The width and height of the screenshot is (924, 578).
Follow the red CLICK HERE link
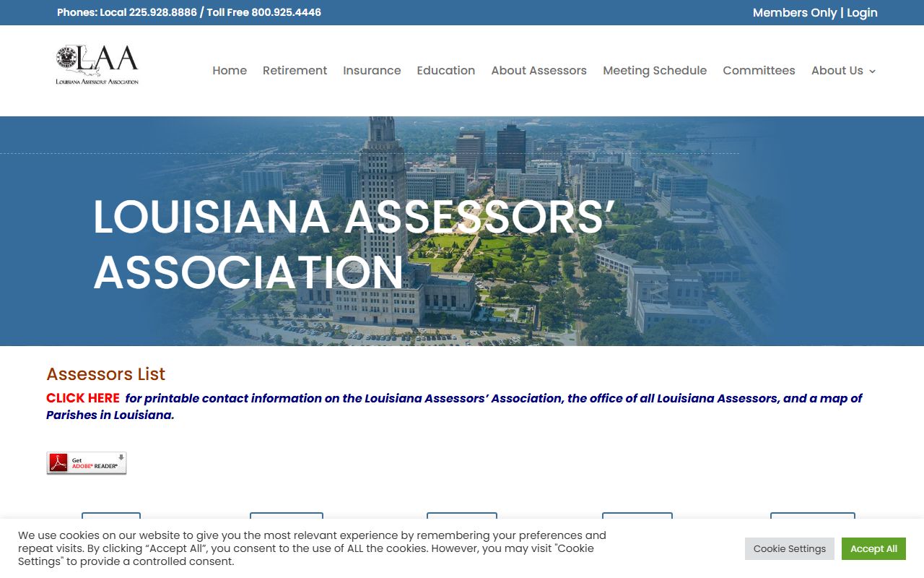[x=83, y=398]
